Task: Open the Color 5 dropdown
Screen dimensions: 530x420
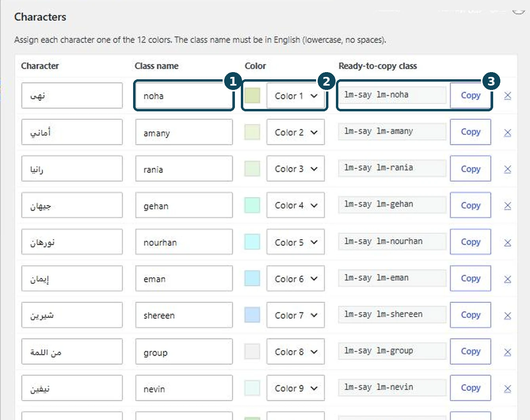Action: click(x=296, y=242)
